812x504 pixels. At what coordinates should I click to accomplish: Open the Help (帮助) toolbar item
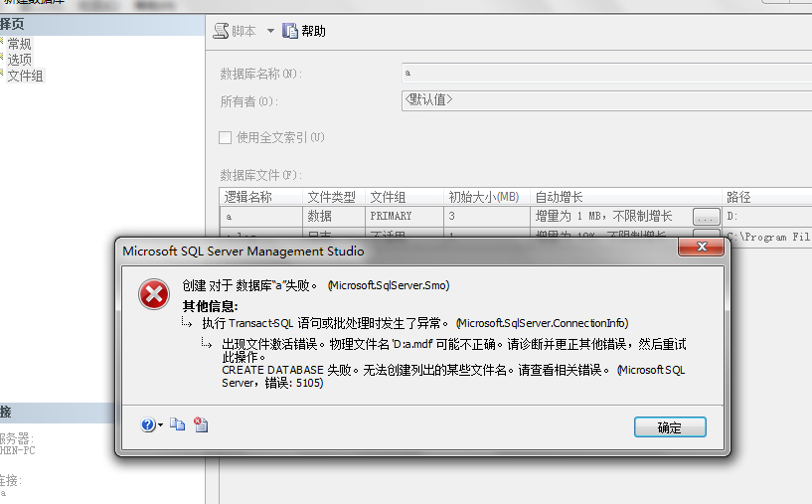pos(304,31)
